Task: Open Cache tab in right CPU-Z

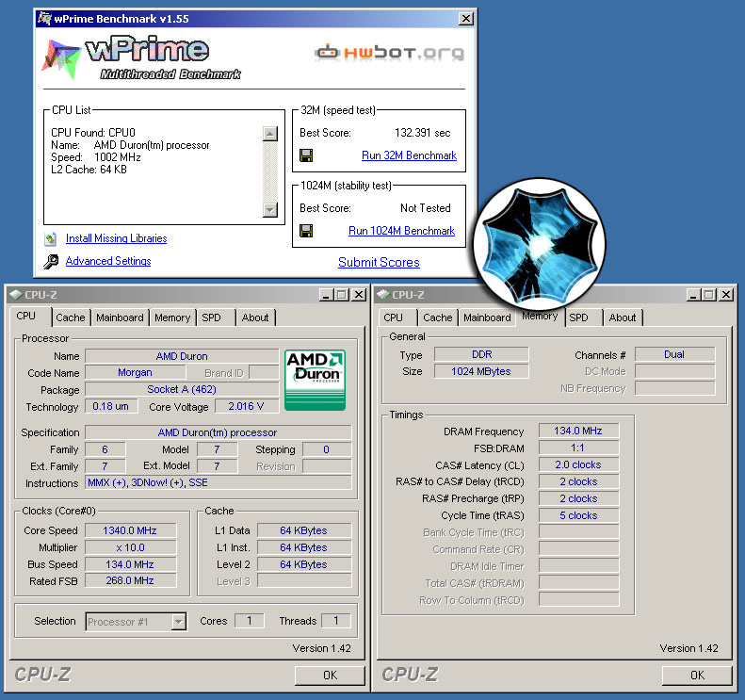Action: click(x=438, y=317)
